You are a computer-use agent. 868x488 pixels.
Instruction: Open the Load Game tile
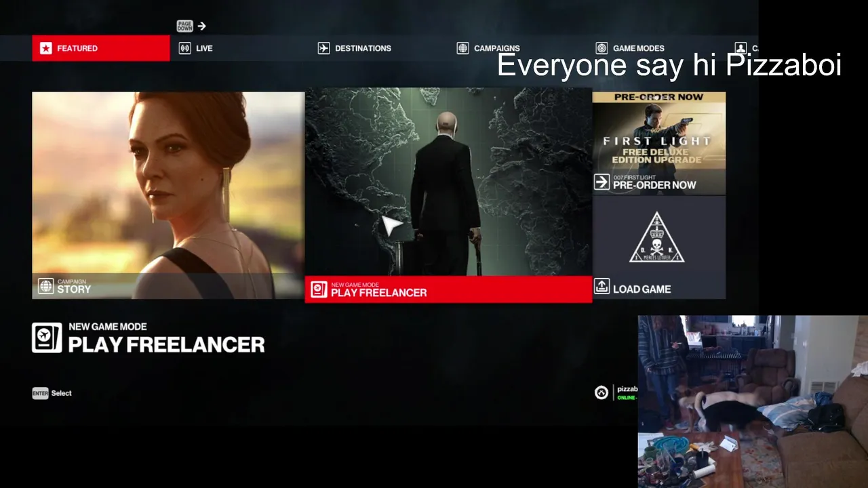coord(659,248)
